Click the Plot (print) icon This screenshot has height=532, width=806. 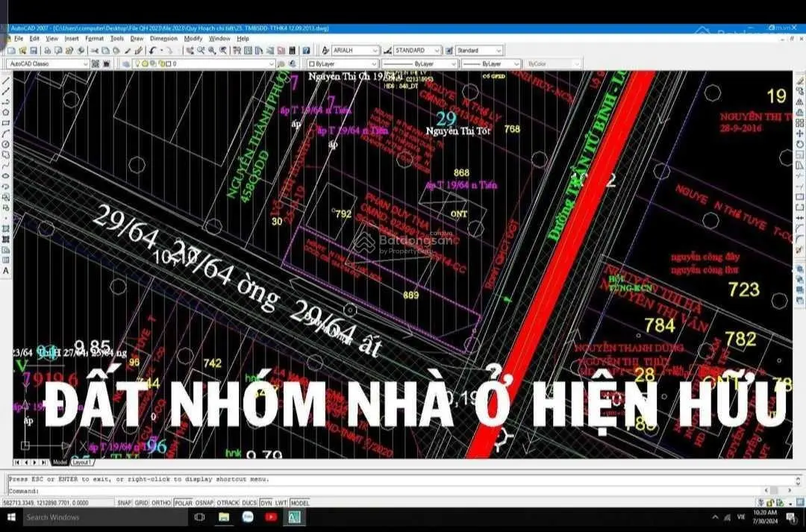pyautogui.click(x=47, y=51)
